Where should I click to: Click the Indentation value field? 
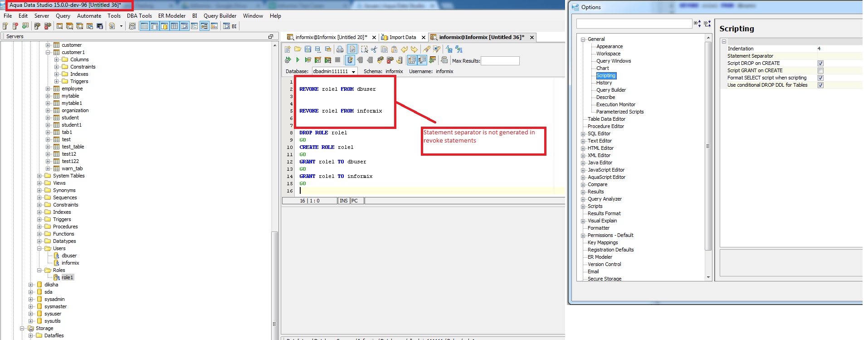[839, 49]
